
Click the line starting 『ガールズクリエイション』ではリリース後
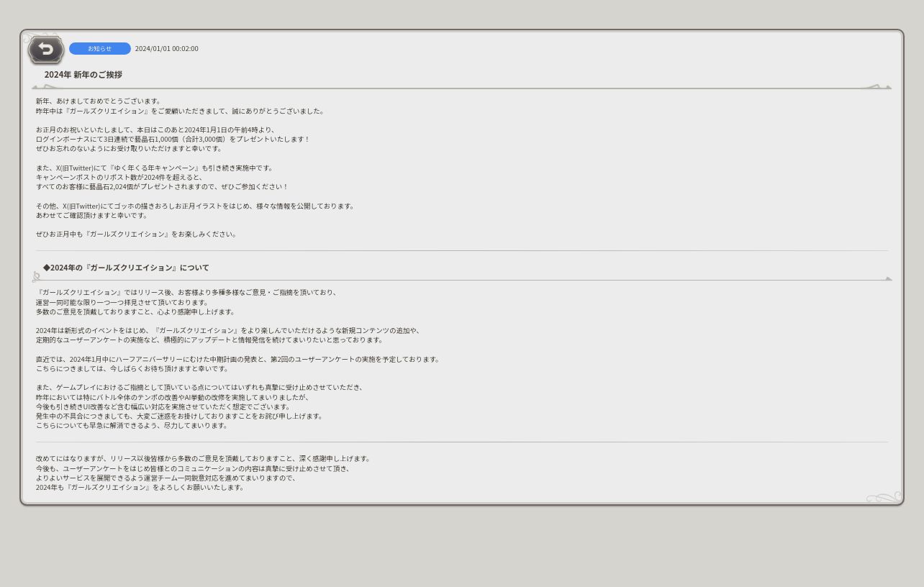(x=187, y=293)
